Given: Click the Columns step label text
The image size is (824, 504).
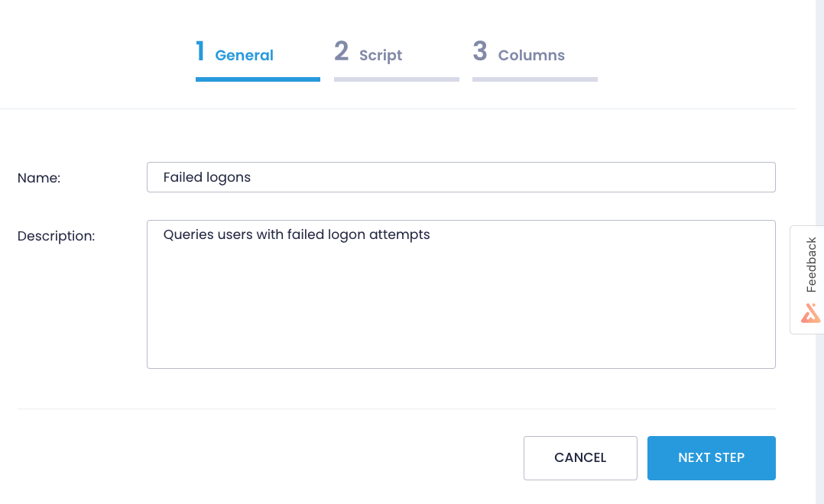Looking at the screenshot, I should 531,55.
